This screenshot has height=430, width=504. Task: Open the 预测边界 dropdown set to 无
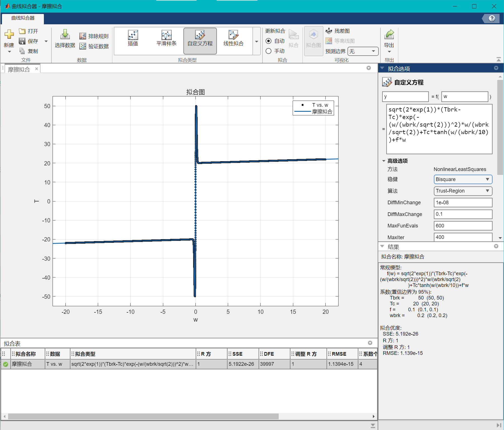363,51
